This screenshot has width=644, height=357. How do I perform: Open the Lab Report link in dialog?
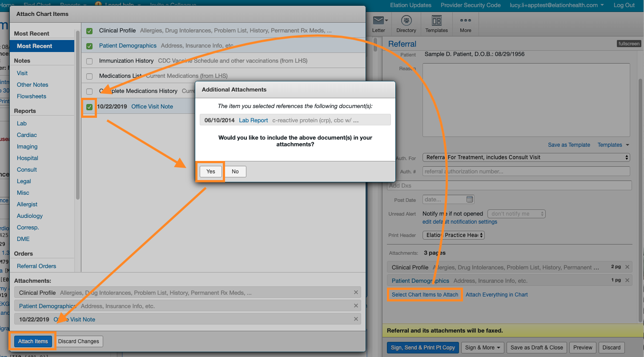tap(254, 120)
